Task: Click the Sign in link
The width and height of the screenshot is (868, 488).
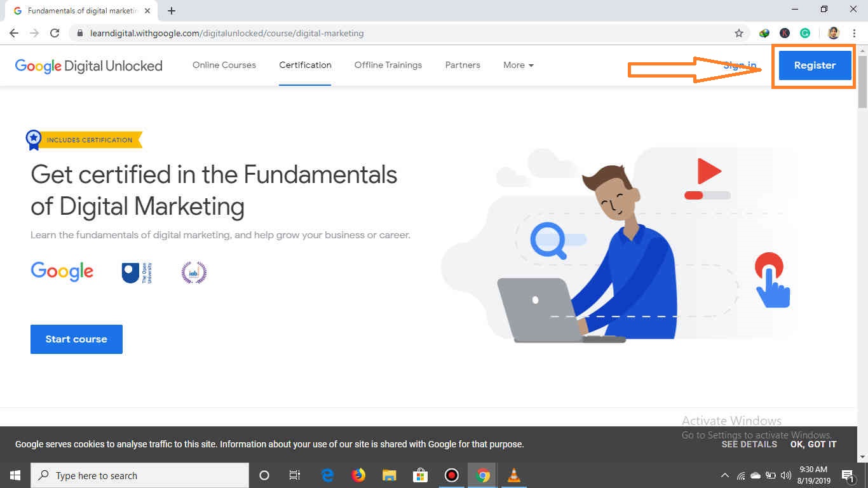Action: tap(740, 65)
